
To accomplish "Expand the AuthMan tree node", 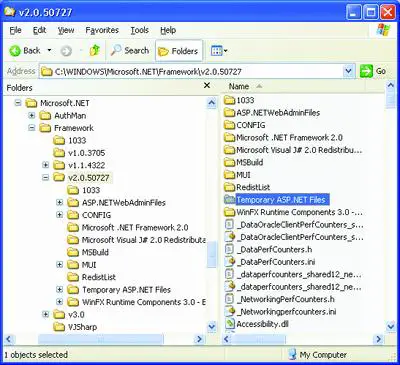I will pos(32,115).
